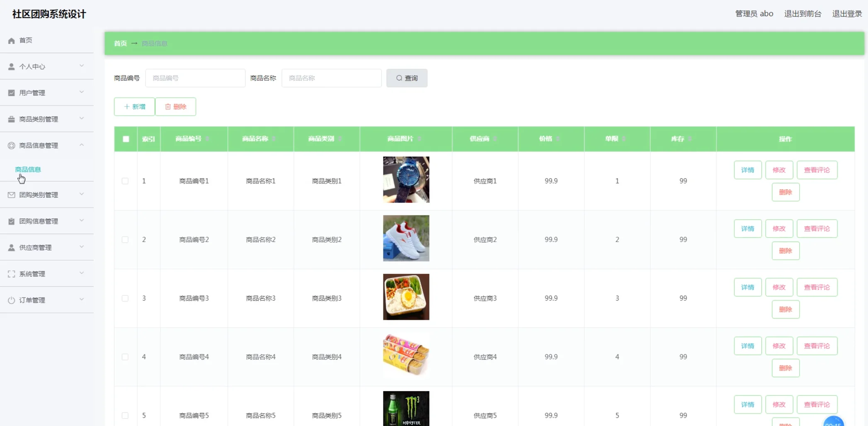Click 退出到前台 in the top bar
This screenshot has height=426, width=868.
click(x=802, y=13)
